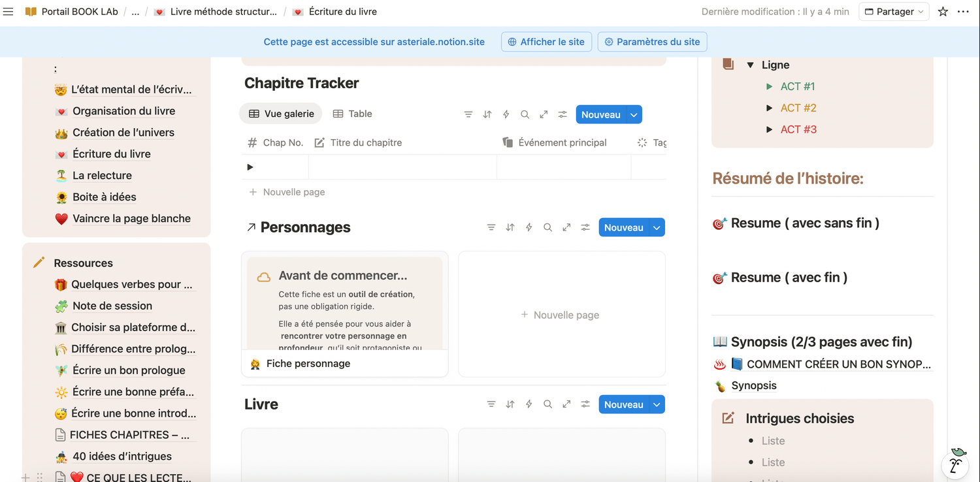Image resolution: width=980 pixels, height=482 pixels.
Task: Switch to the Table view tab
Action: [352, 114]
